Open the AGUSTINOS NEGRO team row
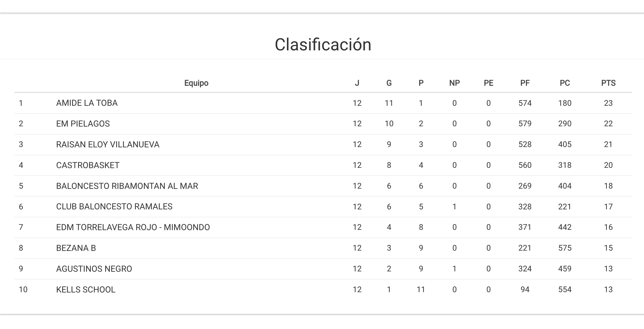Image resolution: width=644 pixels, height=329 pixels. click(x=94, y=269)
